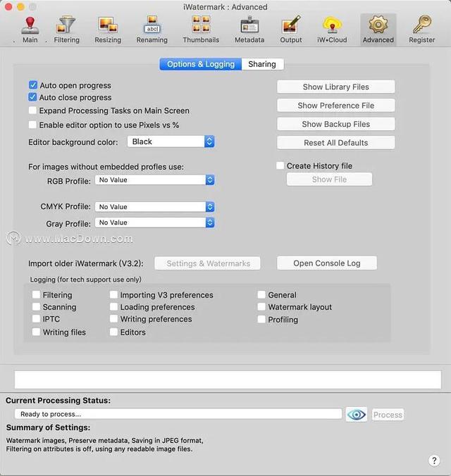Click the empty white message box
451x476 pixels.
point(228,380)
